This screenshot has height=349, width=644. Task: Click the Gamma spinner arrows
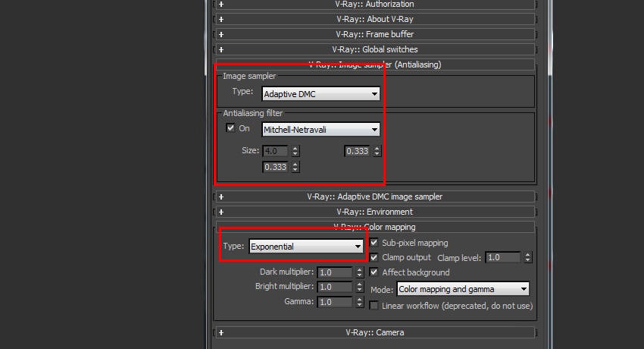pos(360,302)
